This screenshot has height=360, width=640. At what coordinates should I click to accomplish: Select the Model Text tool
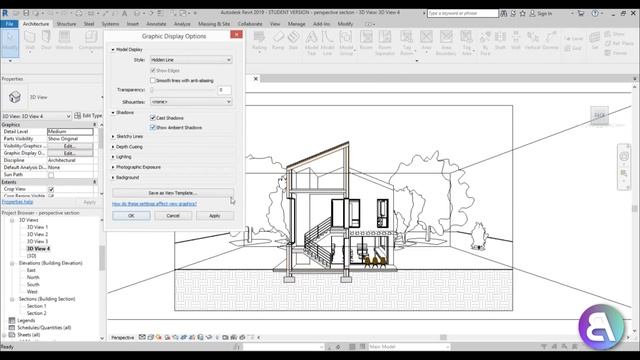pyautogui.click(x=311, y=42)
